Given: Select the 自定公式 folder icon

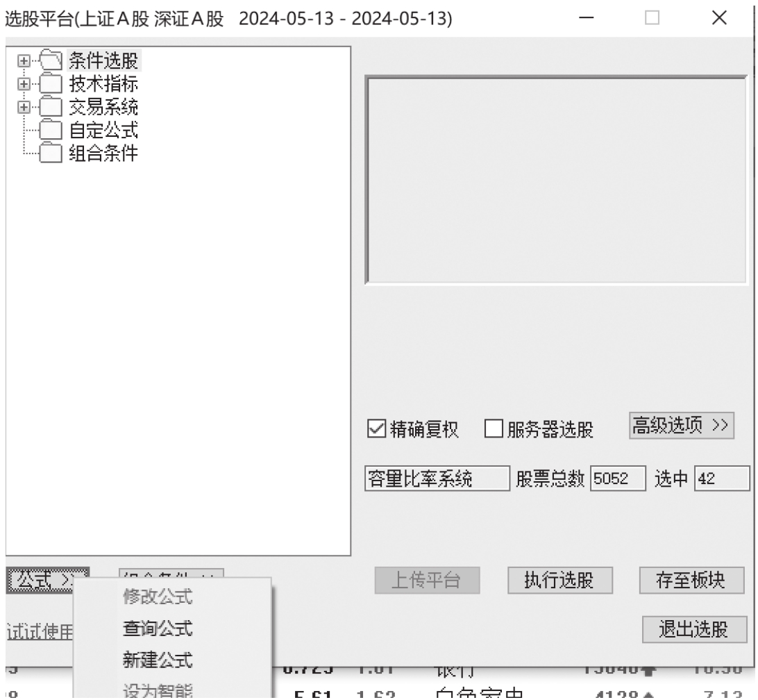Looking at the screenshot, I should coord(51,130).
